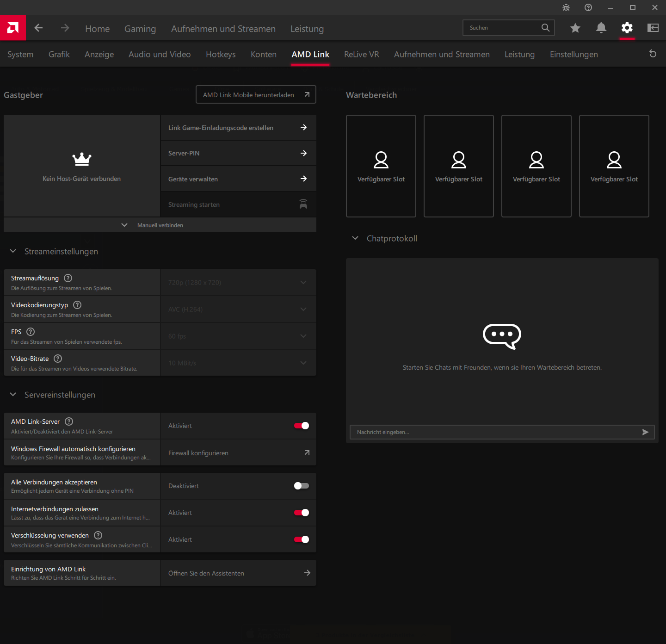
Task: Open notifications bell icon
Action: [601, 28]
